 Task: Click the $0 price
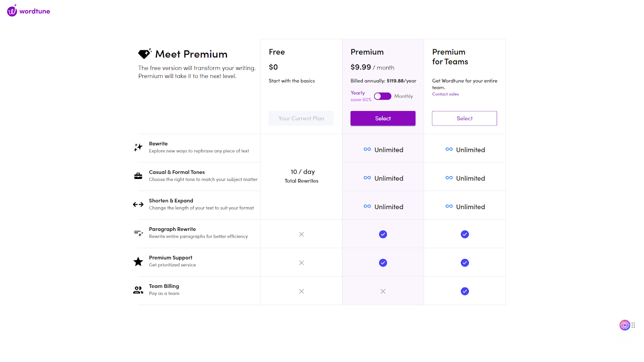(x=273, y=67)
